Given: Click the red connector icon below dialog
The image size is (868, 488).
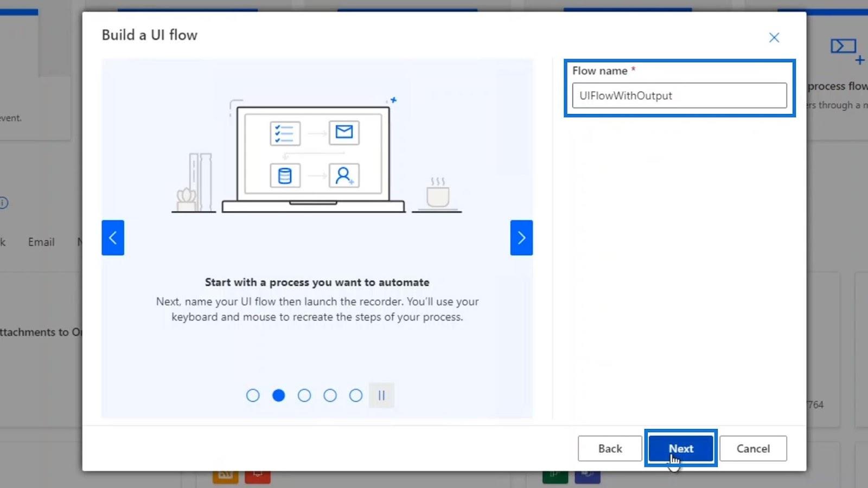Looking at the screenshot, I should (x=258, y=477).
